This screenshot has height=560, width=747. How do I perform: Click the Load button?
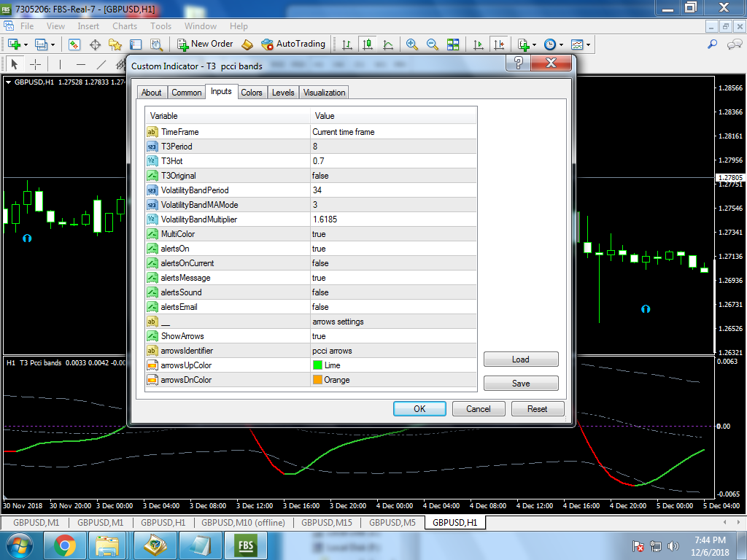point(521,359)
